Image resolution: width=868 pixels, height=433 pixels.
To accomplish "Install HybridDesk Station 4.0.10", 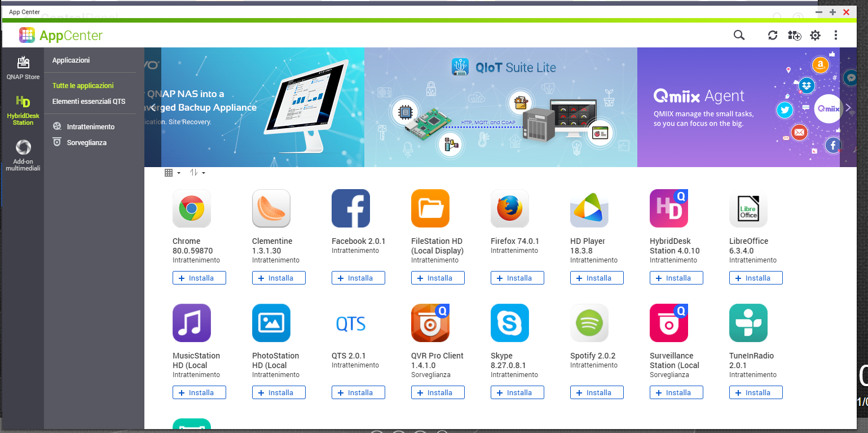I will pos(676,278).
